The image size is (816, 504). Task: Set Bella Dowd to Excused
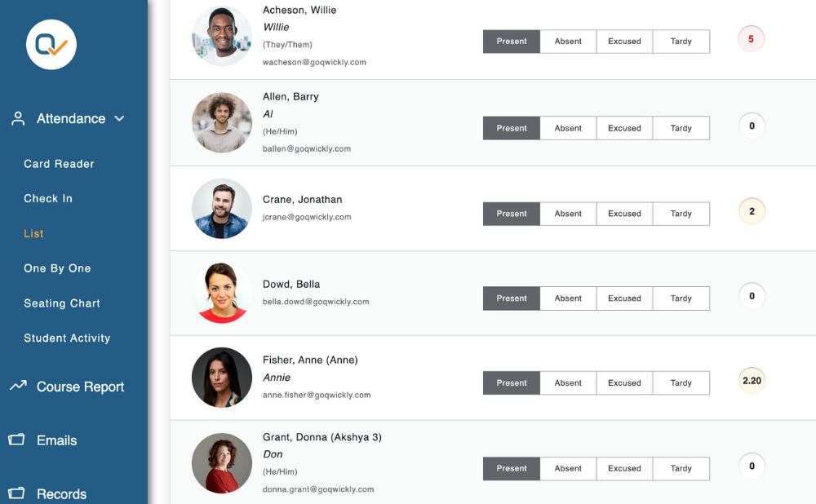coord(624,298)
